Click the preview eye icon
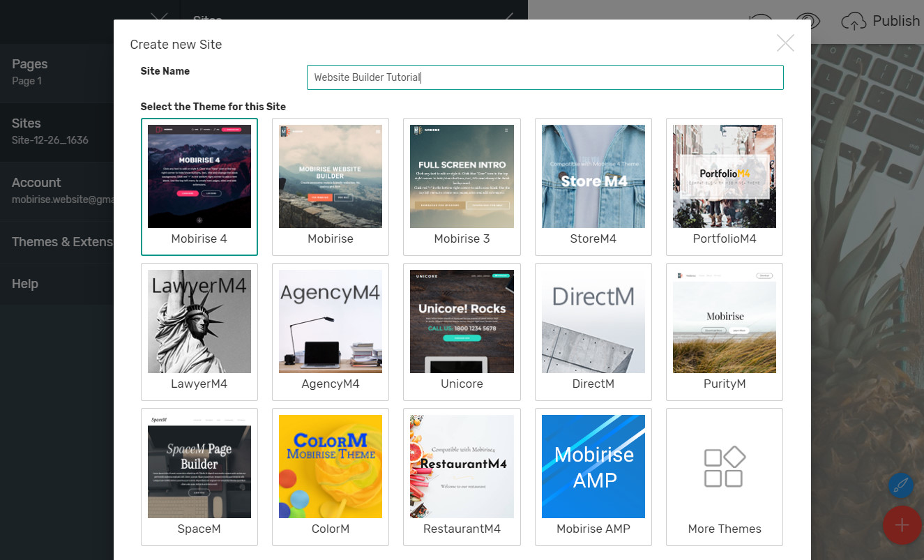The width and height of the screenshot is (924, 560). pyautogui.click(x=808, y=22)
